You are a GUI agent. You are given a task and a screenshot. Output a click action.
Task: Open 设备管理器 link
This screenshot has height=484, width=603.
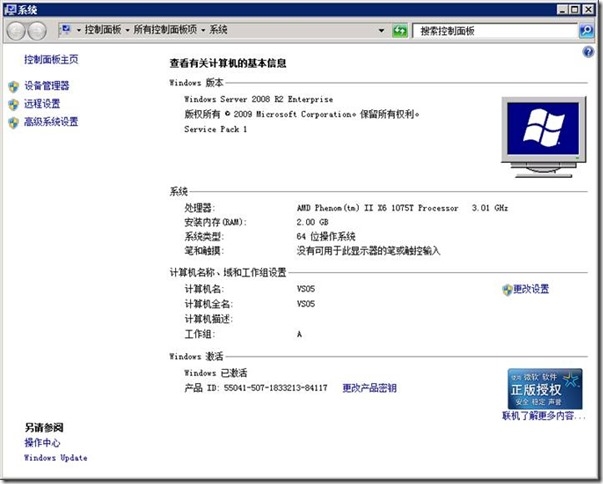[x=47, y=85]
